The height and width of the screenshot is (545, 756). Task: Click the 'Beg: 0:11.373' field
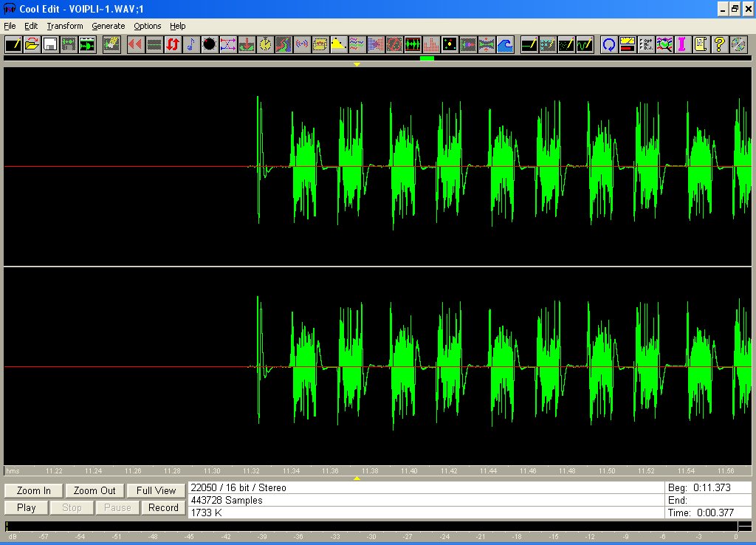[708, 487]
